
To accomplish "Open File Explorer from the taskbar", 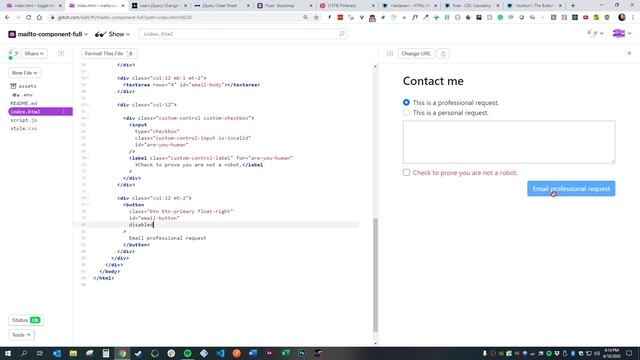I will (x=73, y=353).
